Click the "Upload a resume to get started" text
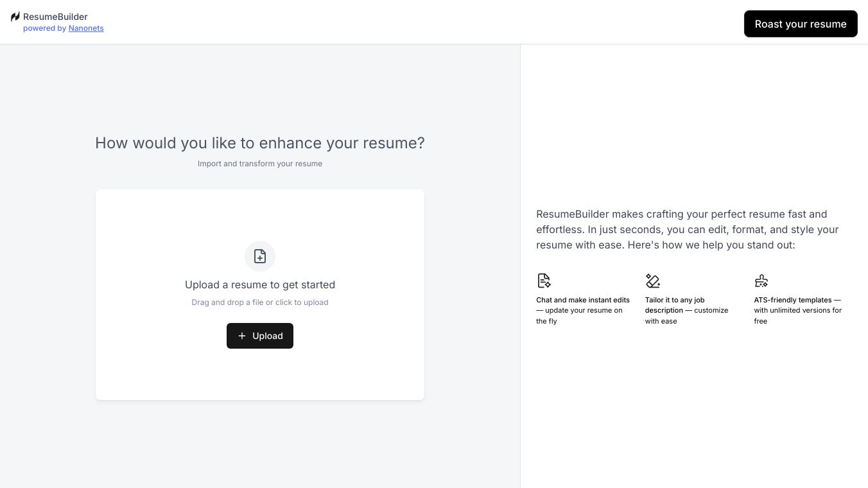The image size is (868, 488). (x=260, y=284)
